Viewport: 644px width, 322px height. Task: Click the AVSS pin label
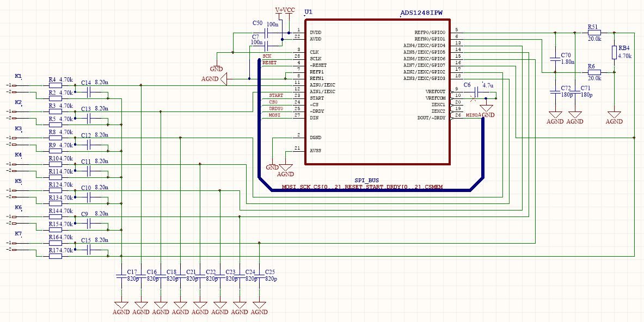(x=316, y=151)
